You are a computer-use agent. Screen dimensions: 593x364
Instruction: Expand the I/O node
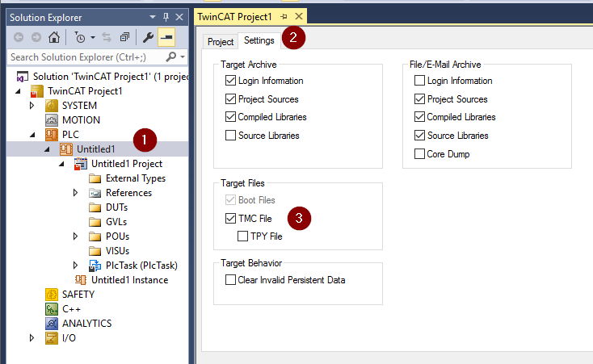pyautogui.click(x=32, y=338)
